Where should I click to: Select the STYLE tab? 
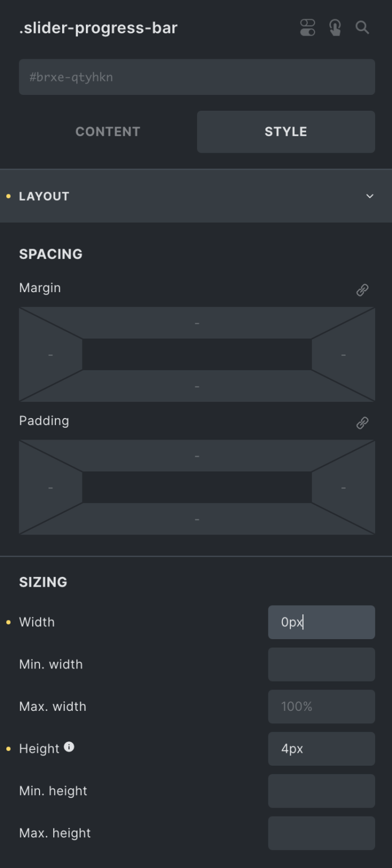pos(286,131)
